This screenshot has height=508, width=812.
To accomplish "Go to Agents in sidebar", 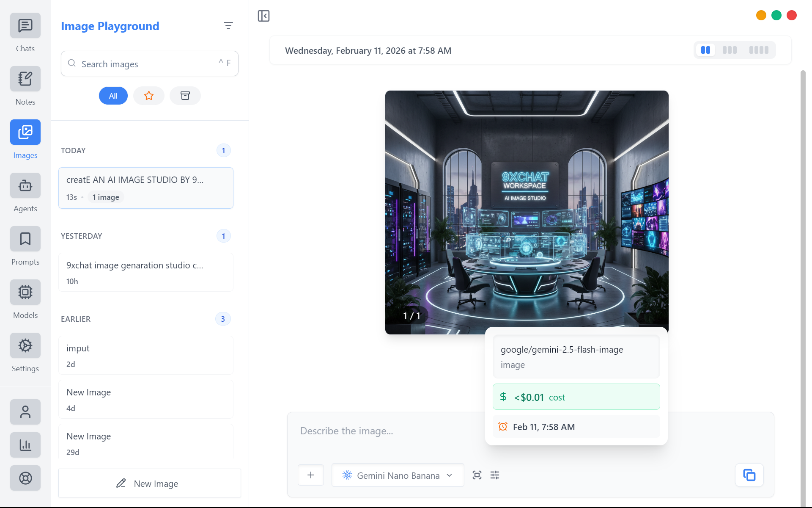I will 25,186.
